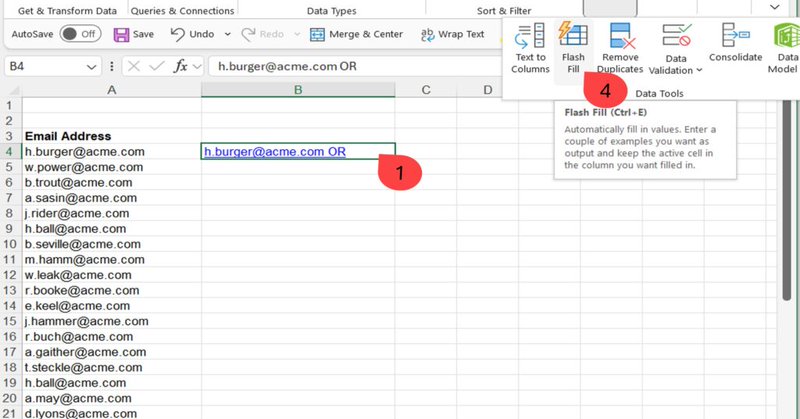Click the Redo arrow icon
The width and height of the screenshot is (800, 419).
coord(248,34)
